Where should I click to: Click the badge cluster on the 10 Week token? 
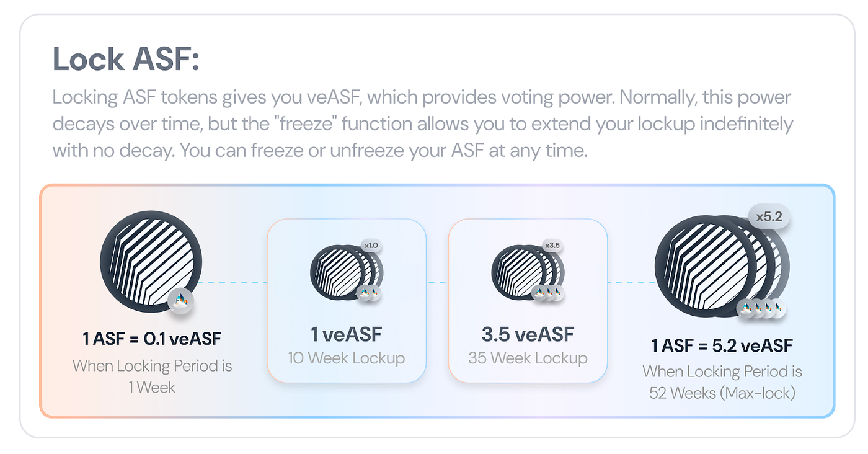click(x=369, y=293)
